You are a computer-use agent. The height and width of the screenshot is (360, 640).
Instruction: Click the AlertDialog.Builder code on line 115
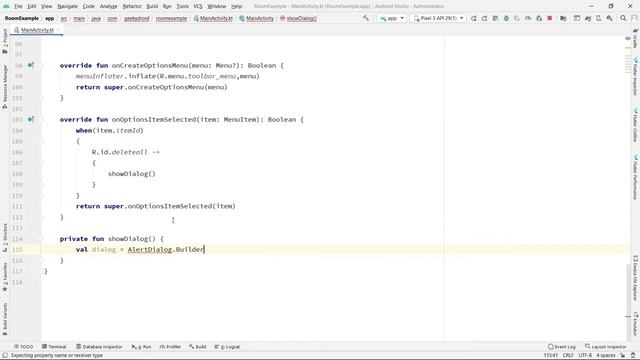pos(166,249)
